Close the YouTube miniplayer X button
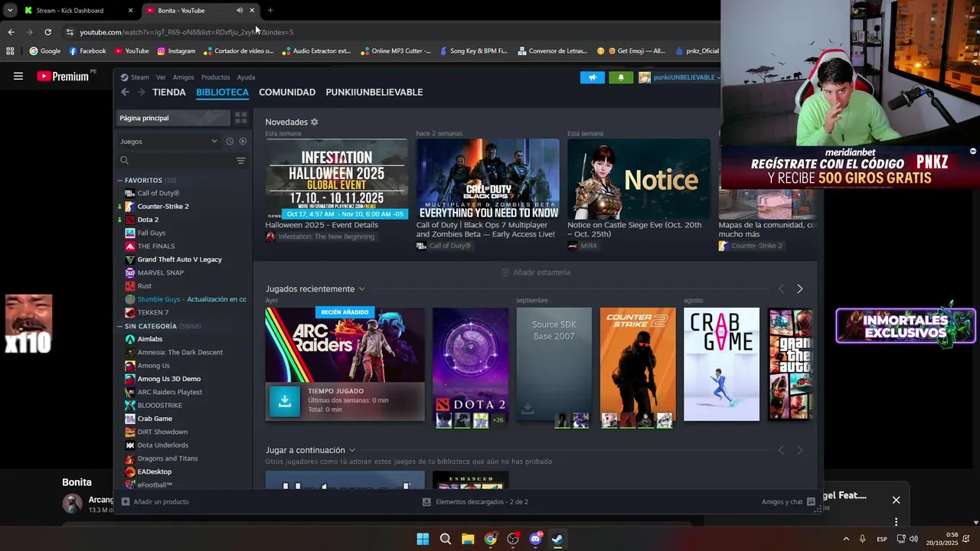Image resolution: width=980 pixels, height=551 pixels. [x=896, y=500]
